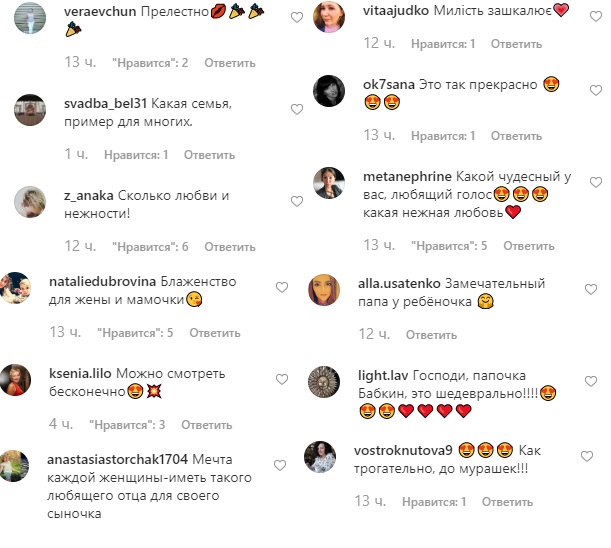The width and height of the screenshot is (611, 548).
Task: Toggle like on metanephrine's comment
Action: (596, 182)
